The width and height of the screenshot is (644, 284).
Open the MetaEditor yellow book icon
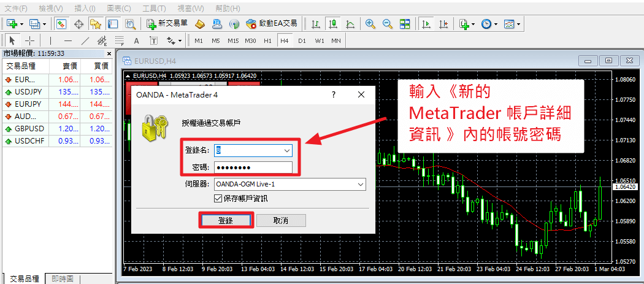pyautogui.click(x=199, y=24)
